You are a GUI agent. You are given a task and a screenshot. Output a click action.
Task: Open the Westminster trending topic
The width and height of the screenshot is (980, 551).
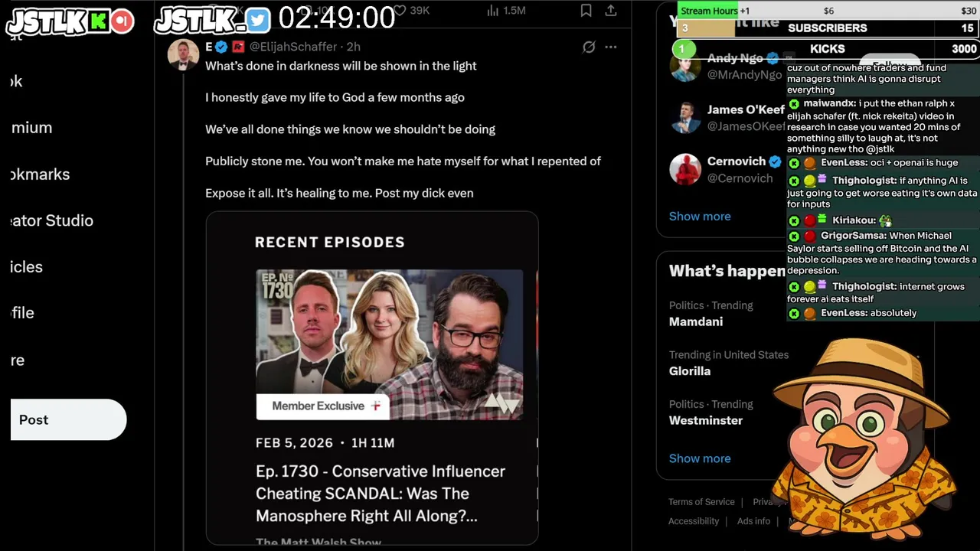(x=706, y=420)
